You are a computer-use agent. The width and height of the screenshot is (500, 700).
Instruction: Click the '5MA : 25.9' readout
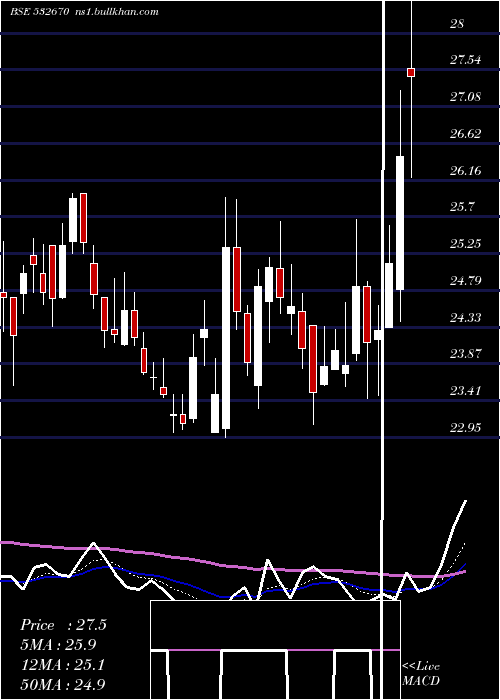tap(58, 645)
